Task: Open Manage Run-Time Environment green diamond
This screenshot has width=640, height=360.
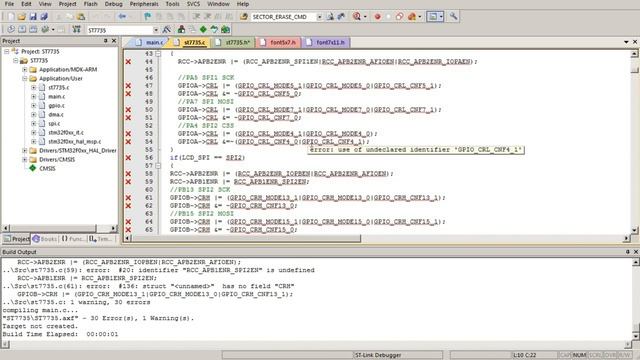Action: (203, 30)
